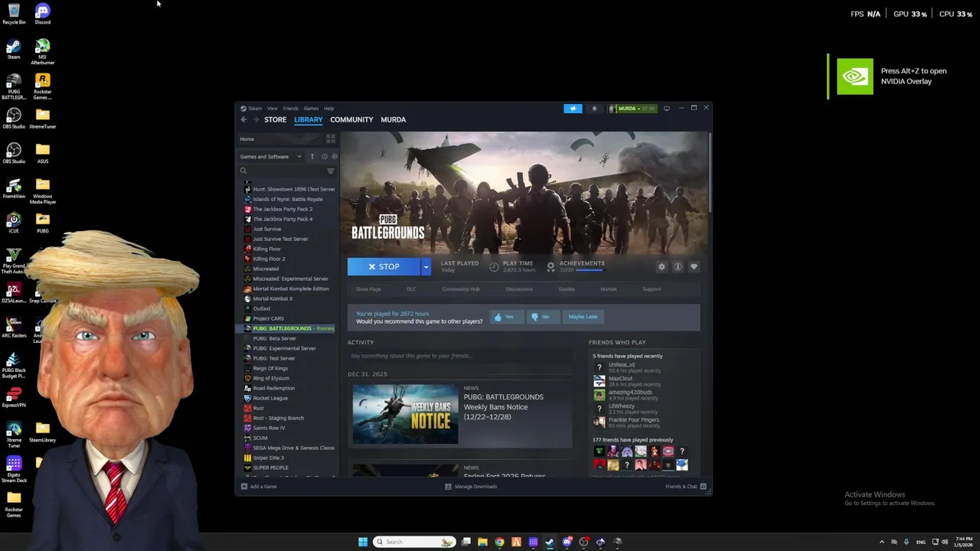
Task: Open PUBG Store Page link
Action: point(368,289)
